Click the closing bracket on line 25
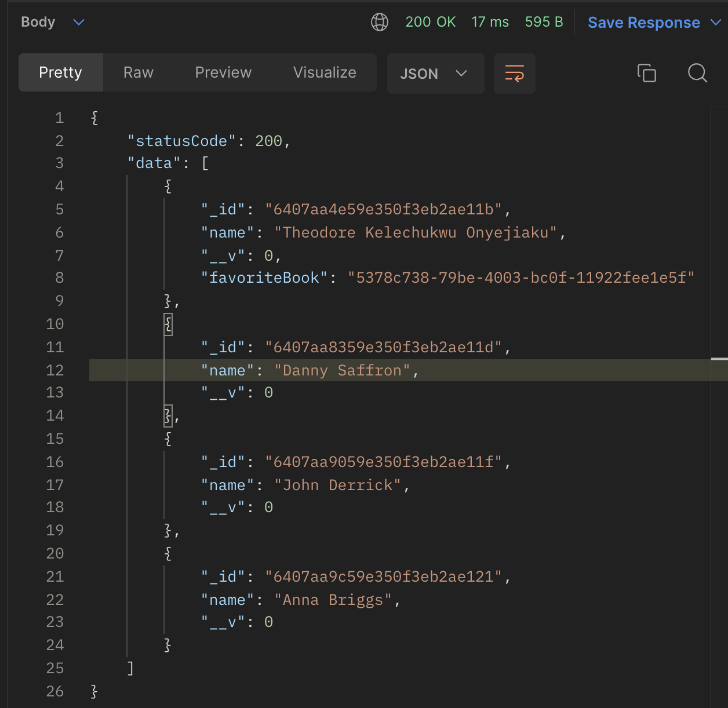The height and width of the screenshot is (708, 728). point(130,668)
